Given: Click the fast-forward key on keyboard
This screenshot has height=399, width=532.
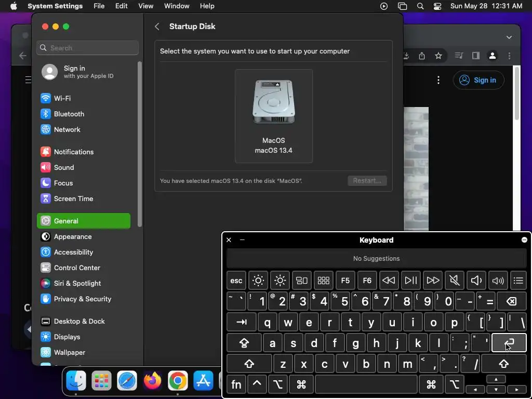Looking at the screenshot, I should 433,281.
